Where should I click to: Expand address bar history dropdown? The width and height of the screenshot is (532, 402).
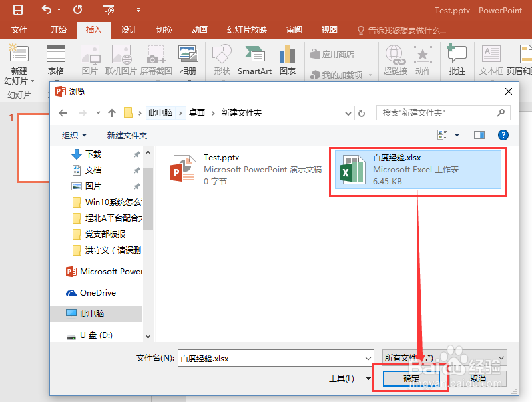pos(348,113)
